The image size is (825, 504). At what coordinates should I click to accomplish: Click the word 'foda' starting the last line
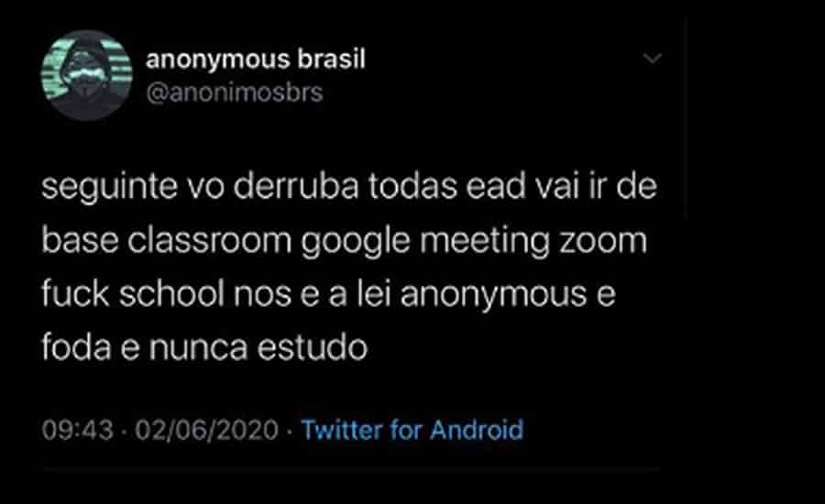[76, 347]
